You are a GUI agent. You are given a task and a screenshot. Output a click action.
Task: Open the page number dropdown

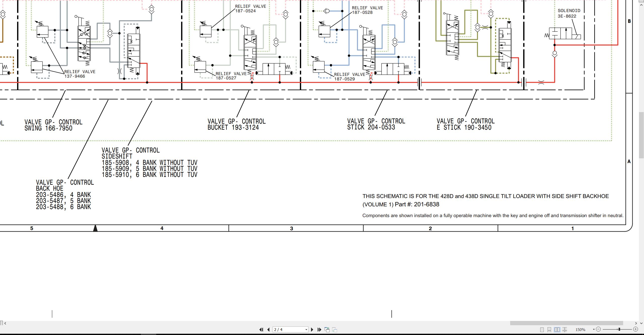tap(306, 329)
